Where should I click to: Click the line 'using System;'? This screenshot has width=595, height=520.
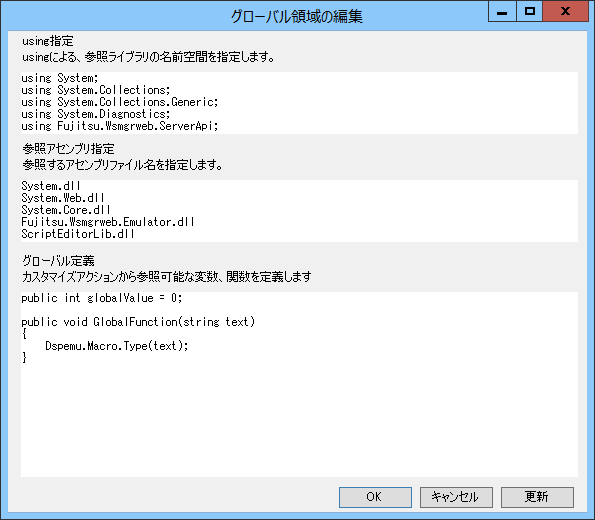pos(60,78)
